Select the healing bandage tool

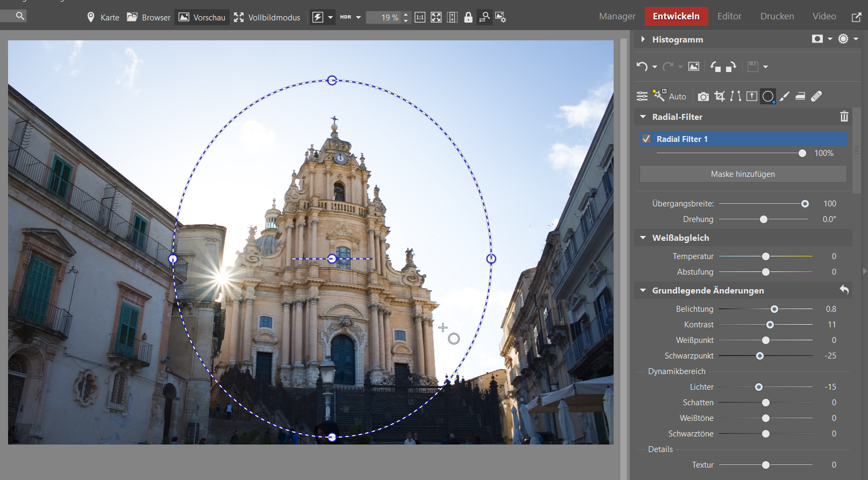click(816, 96)
